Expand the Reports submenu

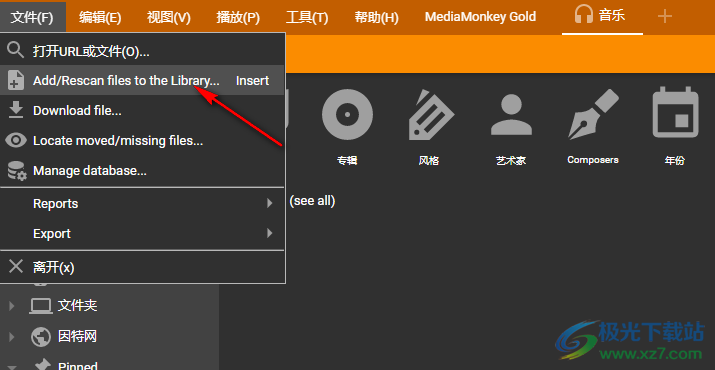(x=143, y=203)
